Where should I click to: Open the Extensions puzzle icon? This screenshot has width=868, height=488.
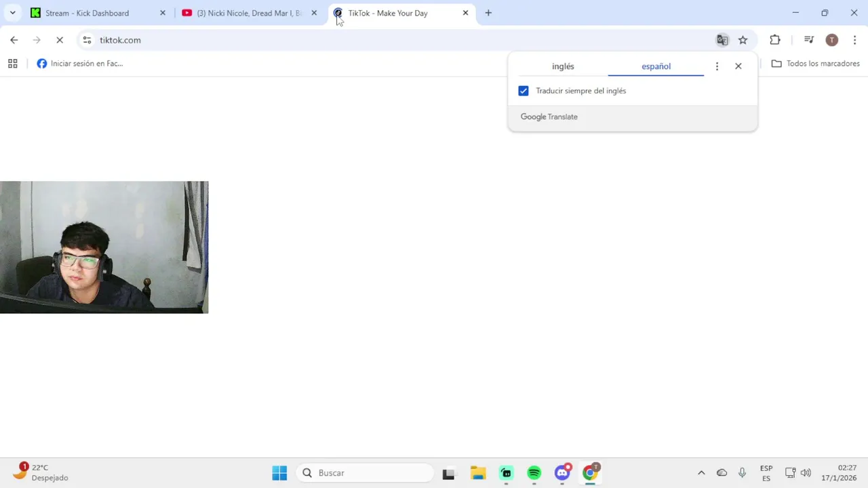[775, 40]
